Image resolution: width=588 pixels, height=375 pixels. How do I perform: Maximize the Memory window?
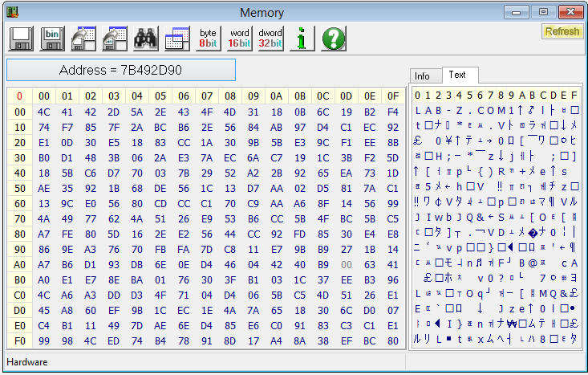coord(543,12)
